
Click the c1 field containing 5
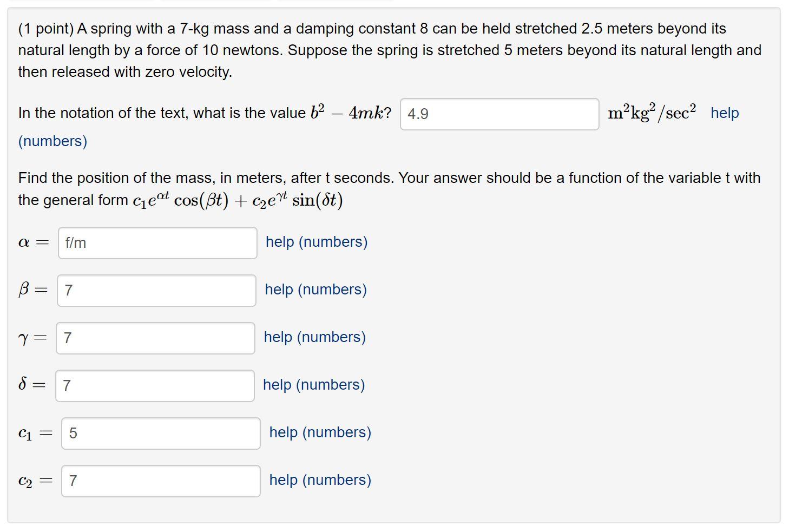coord(161,434)
